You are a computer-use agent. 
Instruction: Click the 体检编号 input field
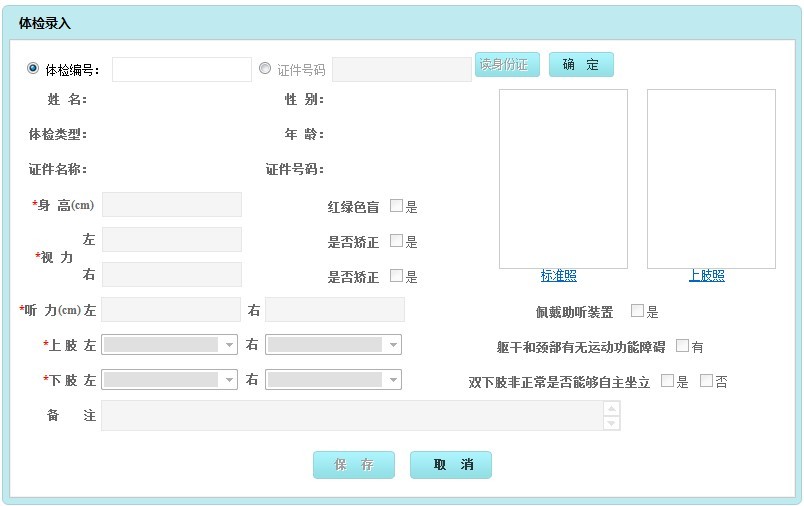pos(182,70)
